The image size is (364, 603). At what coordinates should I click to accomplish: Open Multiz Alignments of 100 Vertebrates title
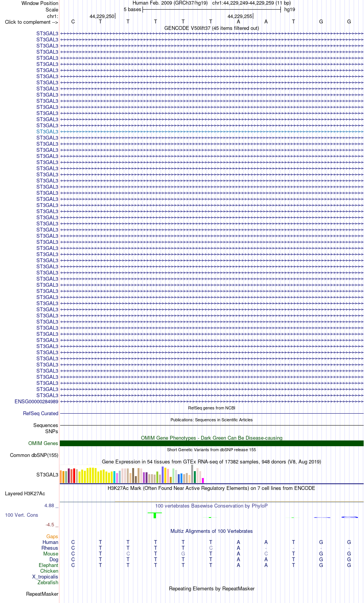pos(212,531)
